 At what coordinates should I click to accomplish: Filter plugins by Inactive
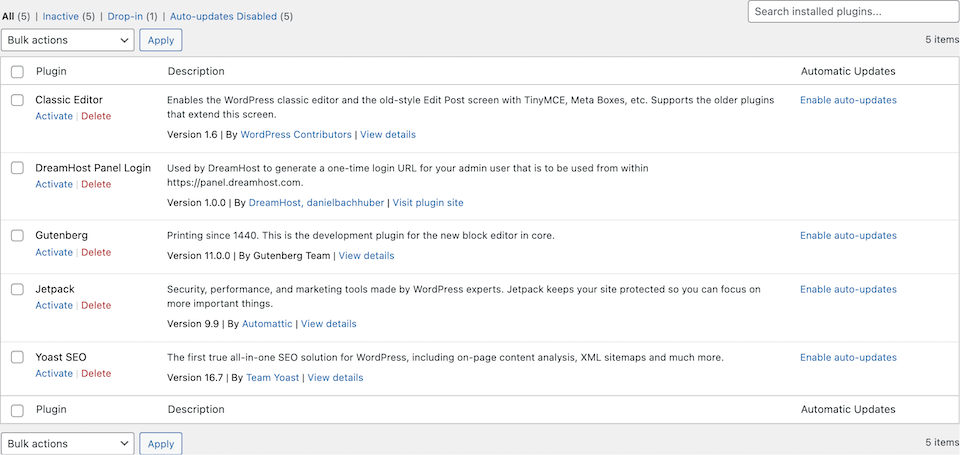[60, 17]
